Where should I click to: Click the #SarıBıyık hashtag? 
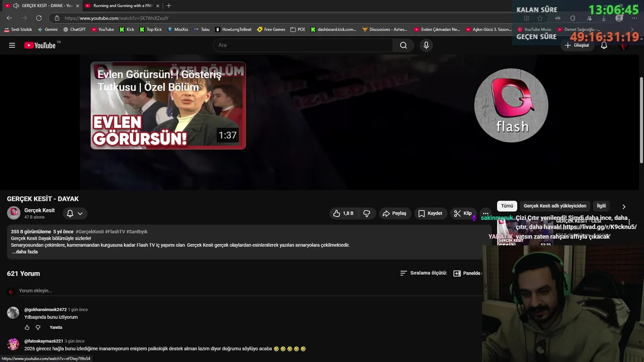[137, 232]
